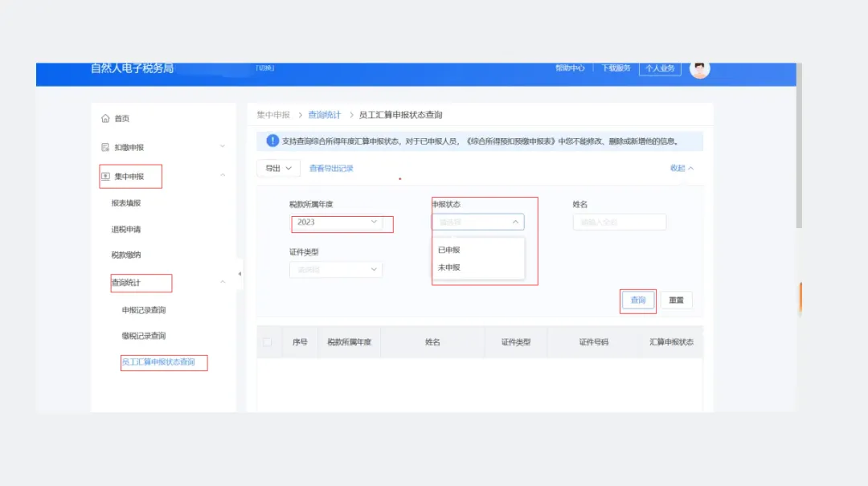
Task: Click the 自然人电子税务局 site title
Action: (133, 68)
